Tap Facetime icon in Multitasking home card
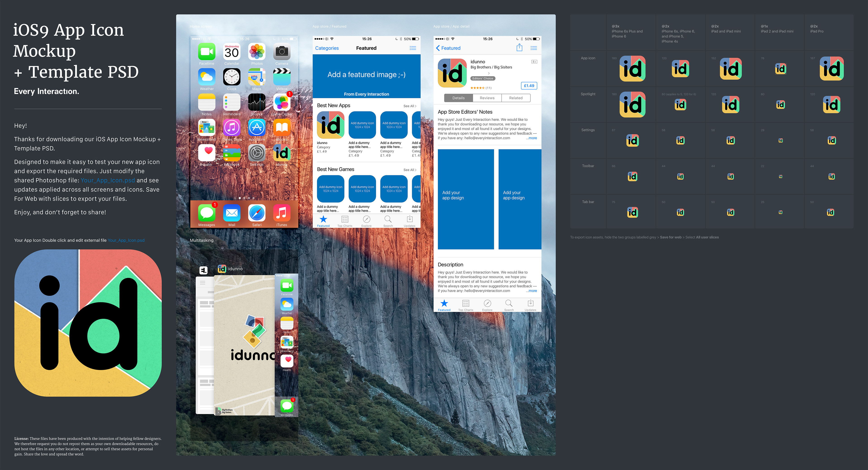The height and width of the screenshot is (470, 868). [x=287, y=285]
